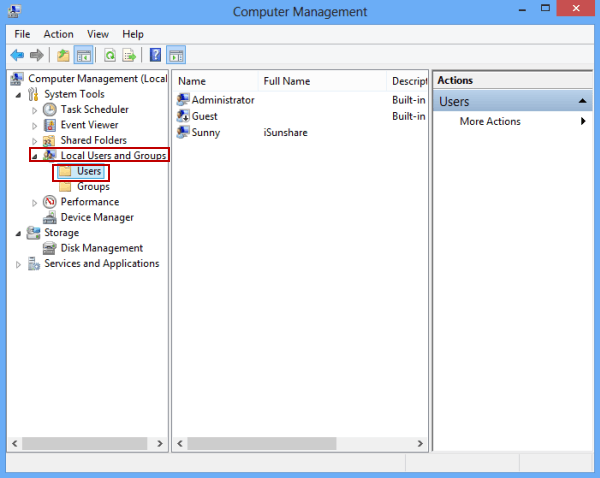Select Device Manager label in the tree
This screenshot has height=478, width=600.
pyautogui.click(x=97, y=217)
